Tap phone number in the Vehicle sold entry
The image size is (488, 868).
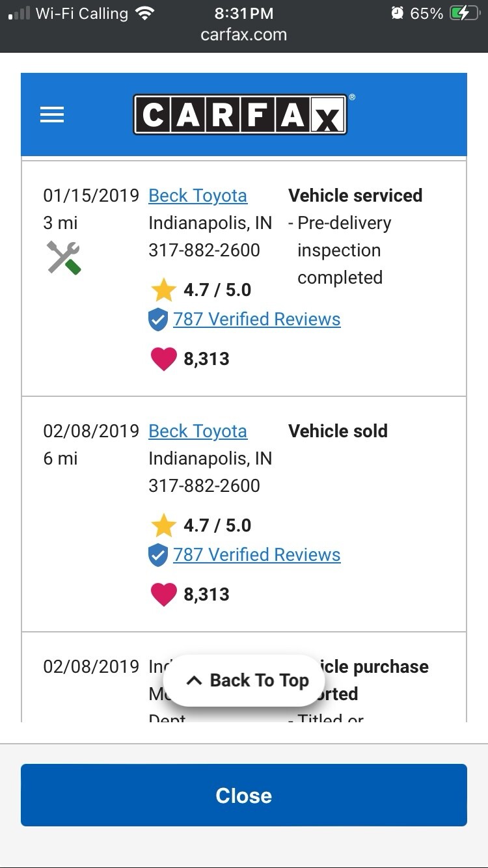204,486
